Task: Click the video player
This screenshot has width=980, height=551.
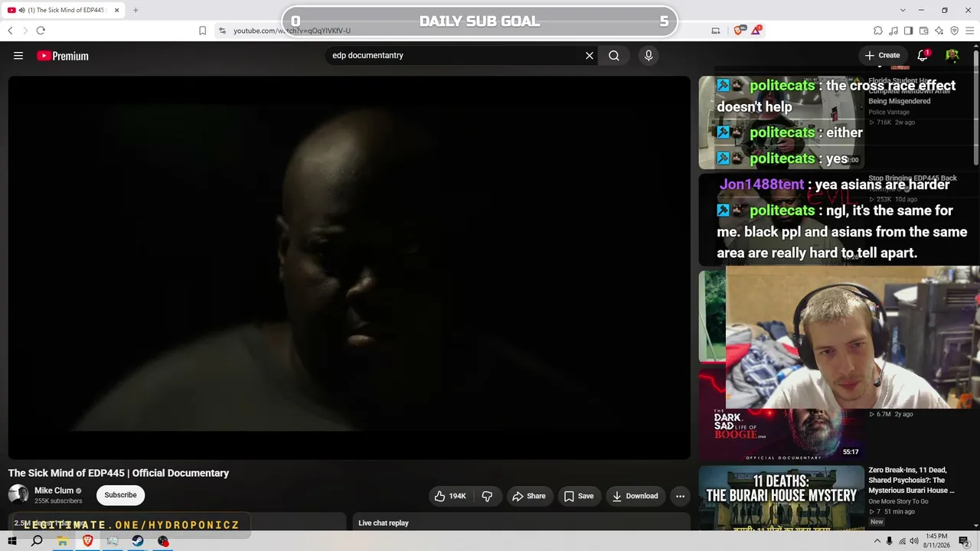Action: point(349,267)
